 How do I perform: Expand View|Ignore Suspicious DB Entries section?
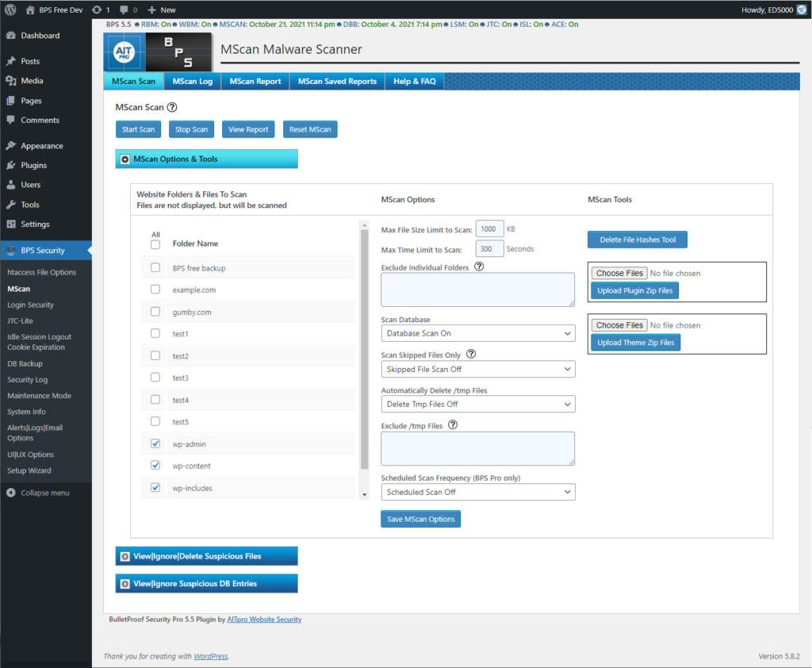click(207, 584)
